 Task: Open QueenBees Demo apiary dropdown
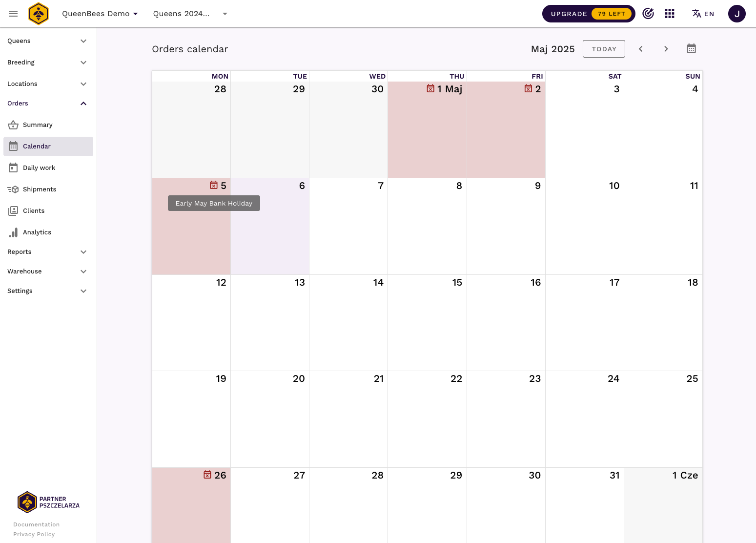click(x=100, y=14)
